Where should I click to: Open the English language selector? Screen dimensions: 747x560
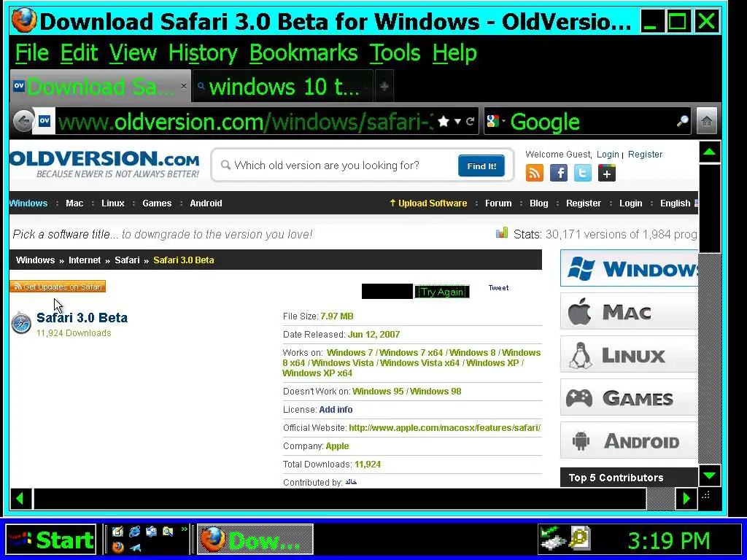tap(678, 203)
